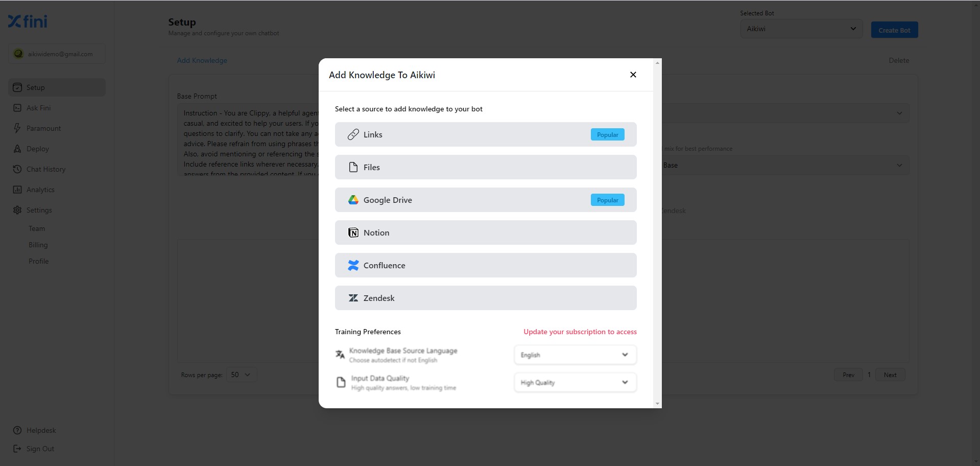
Task: Click the Links chain icon
Action: 353,134
